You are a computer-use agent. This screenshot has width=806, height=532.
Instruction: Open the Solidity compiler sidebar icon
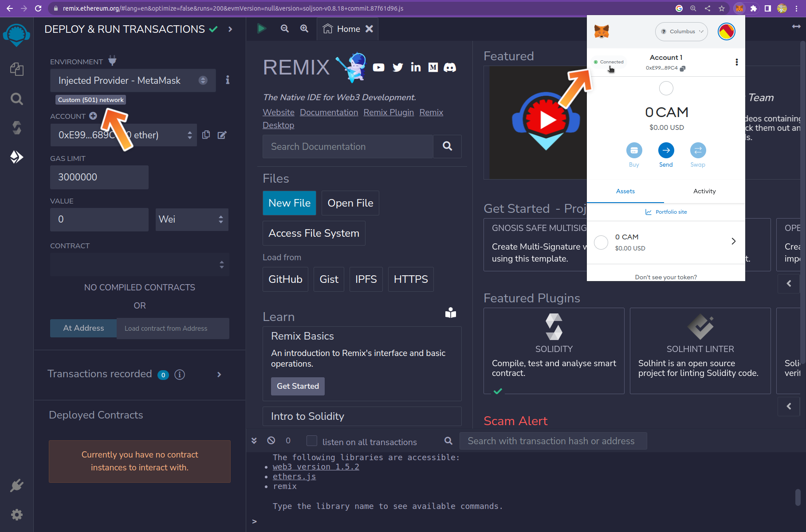pos(16,128)
